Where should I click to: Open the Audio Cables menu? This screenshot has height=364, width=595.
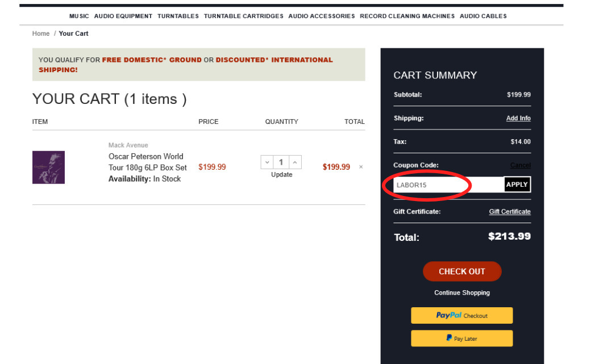coord(483,16)
